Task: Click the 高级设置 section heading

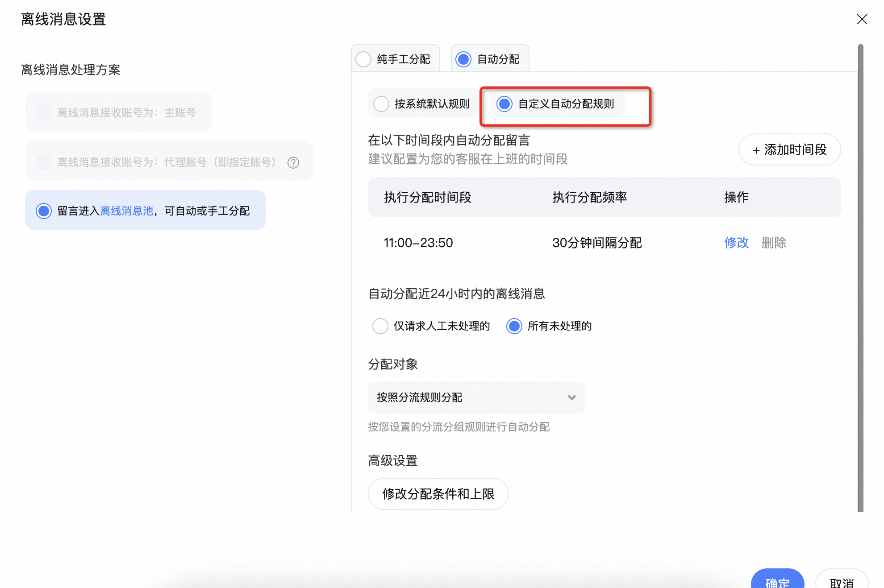Action: tap(392, 460)
